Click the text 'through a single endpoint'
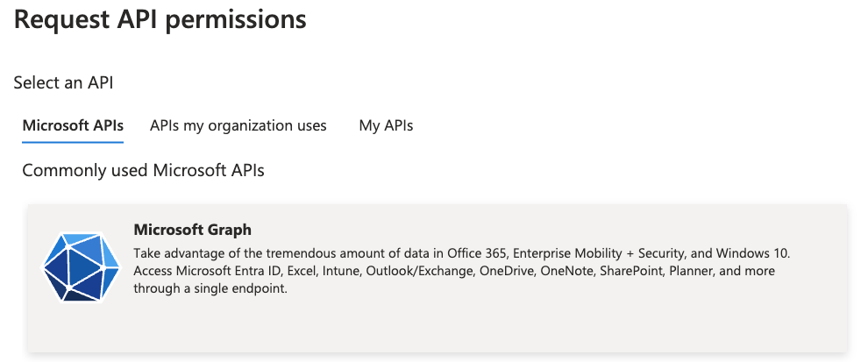The width and height of the screenshot is (868, 362). click(210, 289)
